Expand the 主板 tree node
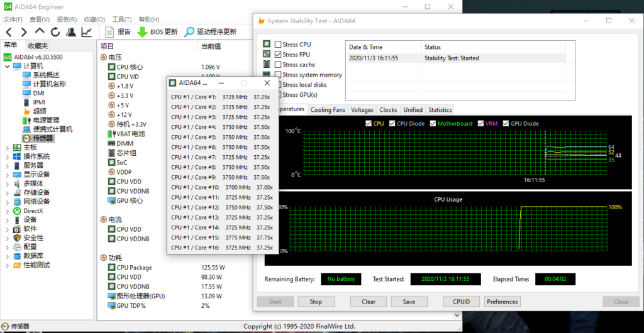 pyautogui.click(x=7, y=148)
